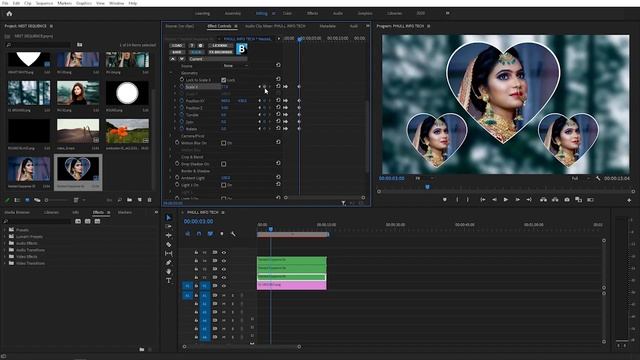640x360 pixels.
Task: Expand the Video Transitions folder
Action: (5, 263)
